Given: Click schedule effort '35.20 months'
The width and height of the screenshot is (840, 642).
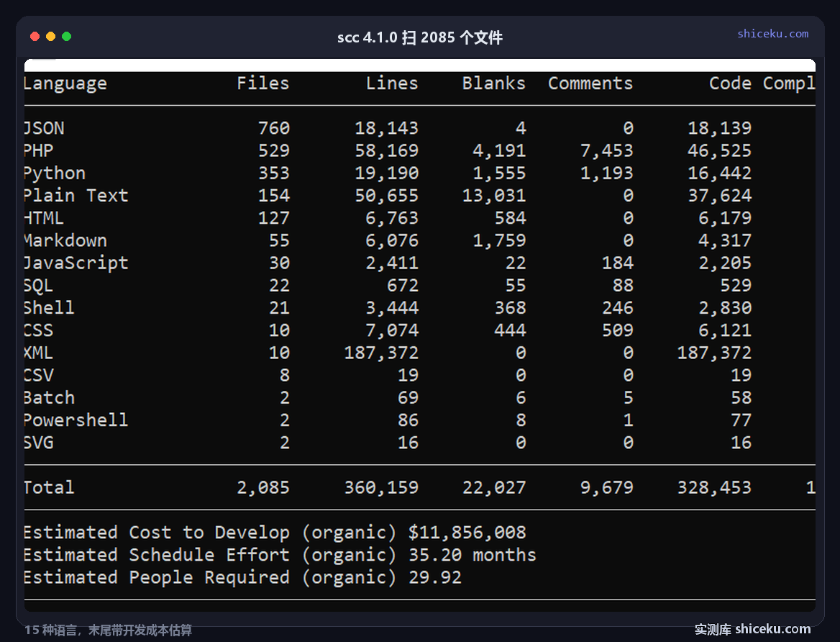Looking at the screenshot, I should [472, 555].
